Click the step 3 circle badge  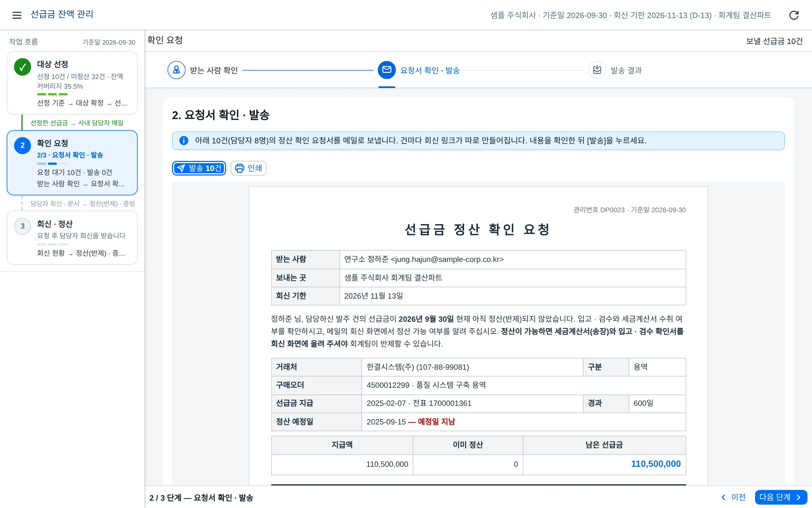(x=23, y=226)
